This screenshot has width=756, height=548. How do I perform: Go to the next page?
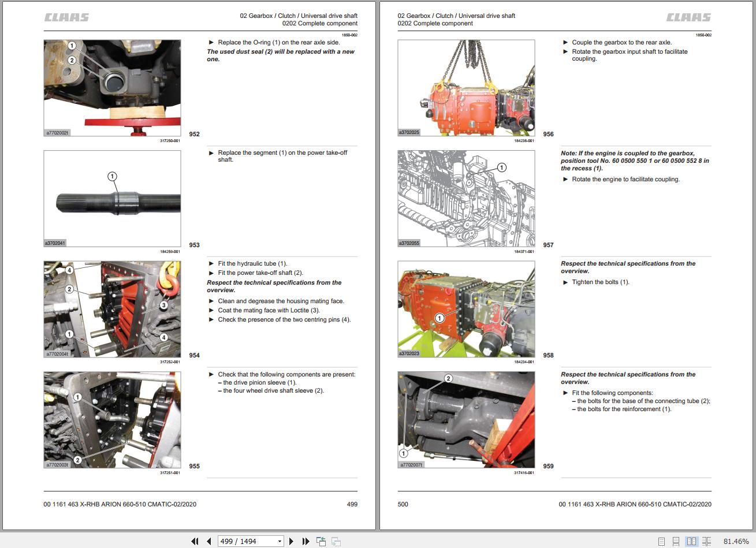point(291,541)
